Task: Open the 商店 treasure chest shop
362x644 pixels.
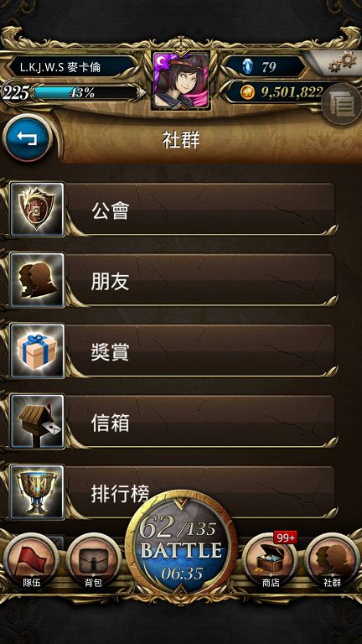Action: tap(270, 562)
